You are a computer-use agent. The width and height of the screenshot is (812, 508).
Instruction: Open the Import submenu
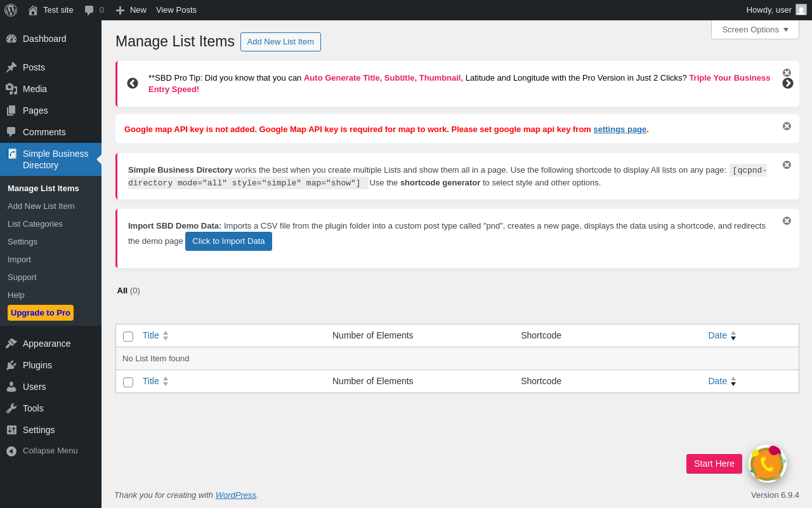(x=19, y=260)
